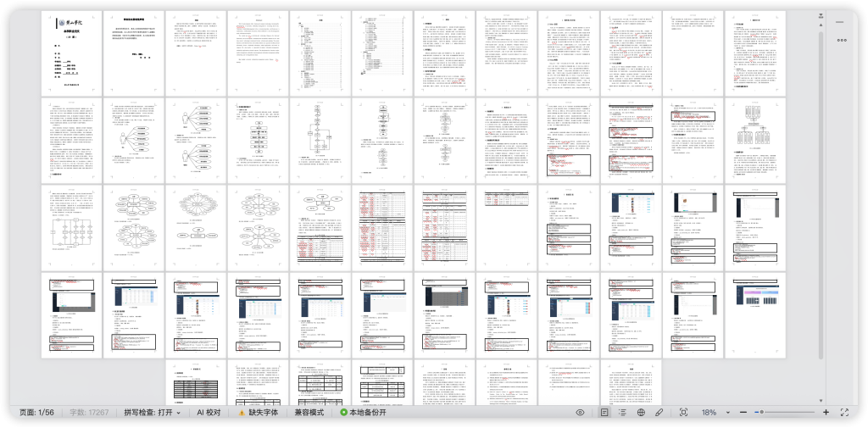This screenshot has width=868, height=428.
Task: Switch to web layout globe icon
Action: pos(641,413)
